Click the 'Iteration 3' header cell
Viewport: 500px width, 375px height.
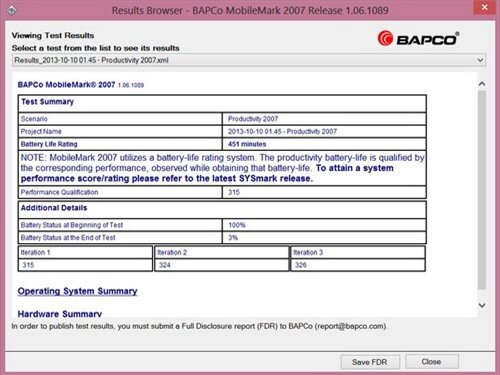pyautogui.click(x=358, y=252)
